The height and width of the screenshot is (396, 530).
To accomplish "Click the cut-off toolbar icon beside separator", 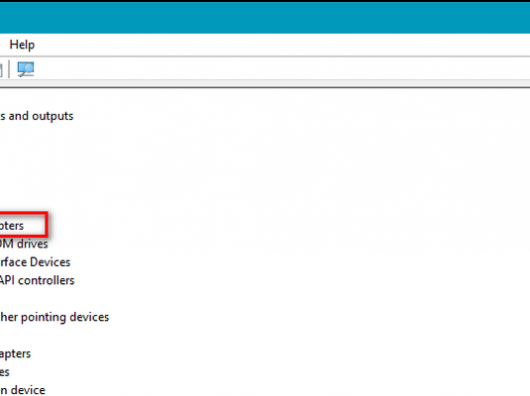I will point(1,69).
